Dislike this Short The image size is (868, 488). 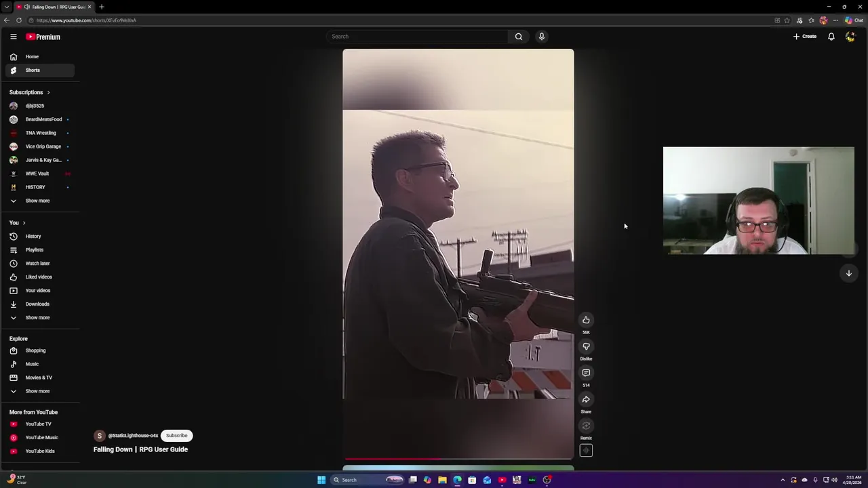[x=586, y=346]
